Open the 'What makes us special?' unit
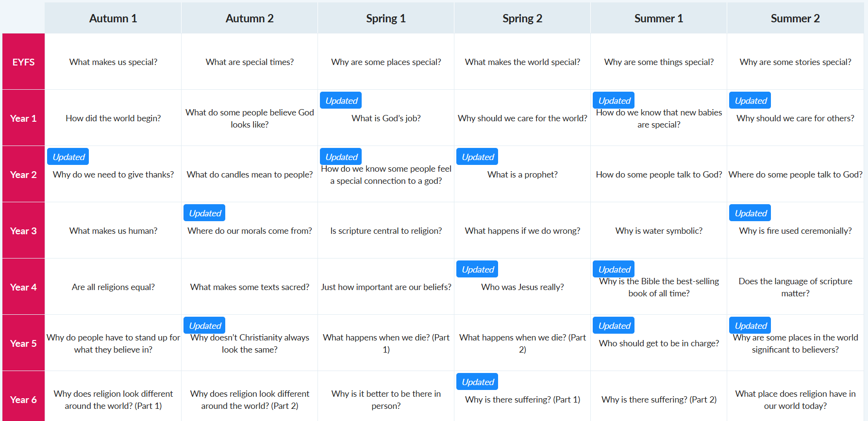The height and width of the screenshot is (421, 868). coord(113,62)
